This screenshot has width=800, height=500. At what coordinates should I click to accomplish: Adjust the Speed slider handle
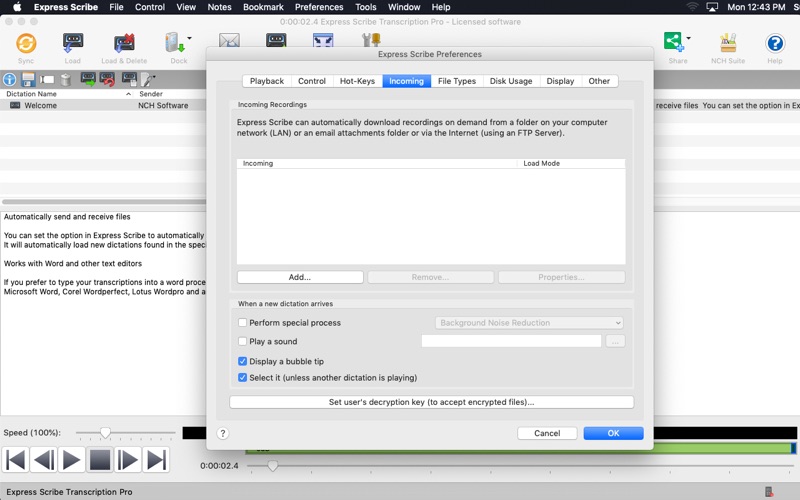[x=105, y=433]
